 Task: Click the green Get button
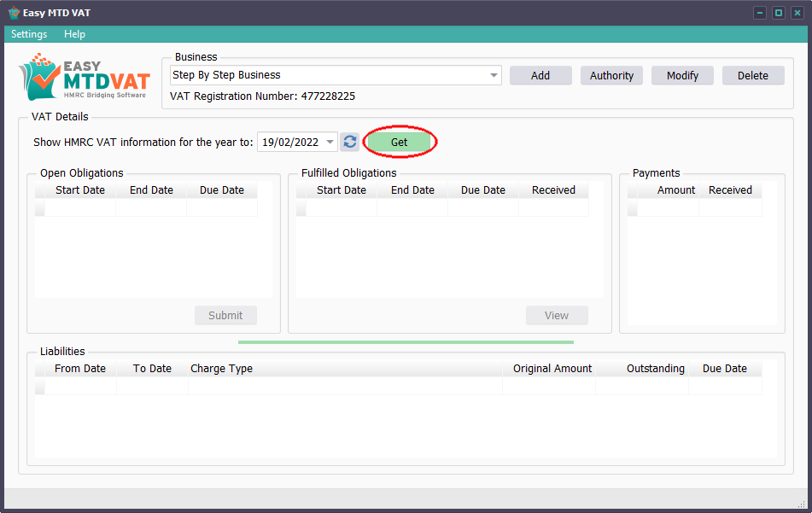(400, 142)
